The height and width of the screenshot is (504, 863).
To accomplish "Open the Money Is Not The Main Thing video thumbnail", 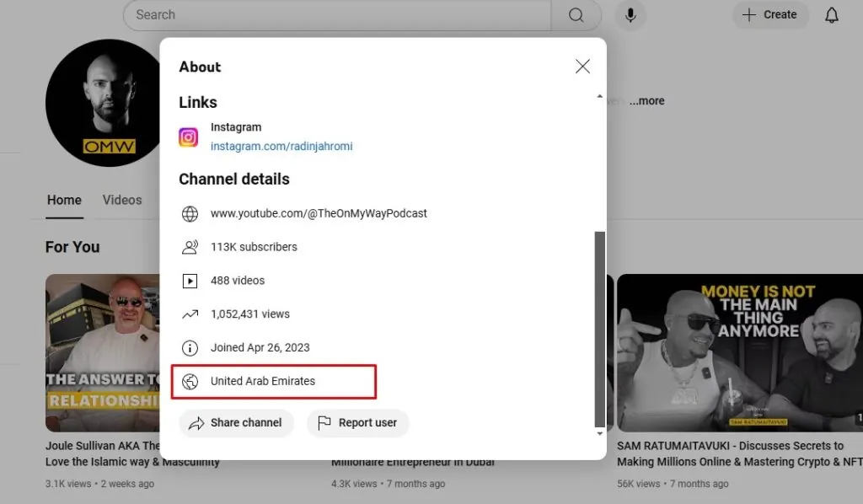I will (740, 352).
